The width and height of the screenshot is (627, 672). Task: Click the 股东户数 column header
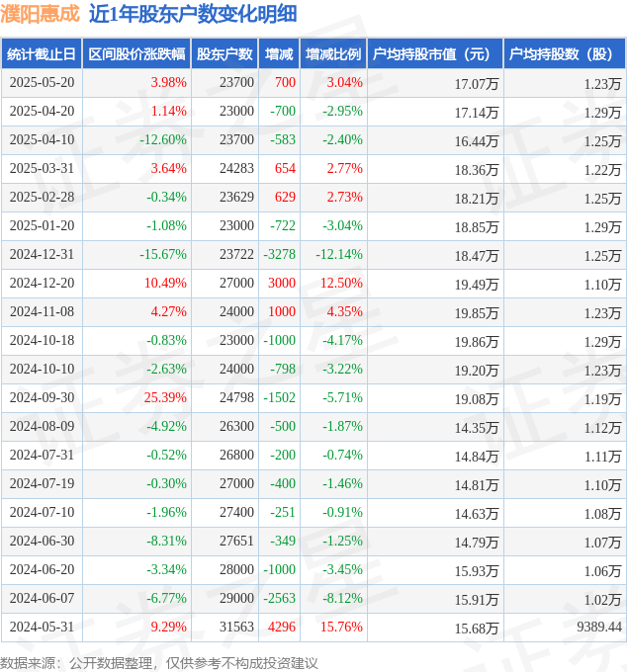pyautogui.click(x=224, y=54)
